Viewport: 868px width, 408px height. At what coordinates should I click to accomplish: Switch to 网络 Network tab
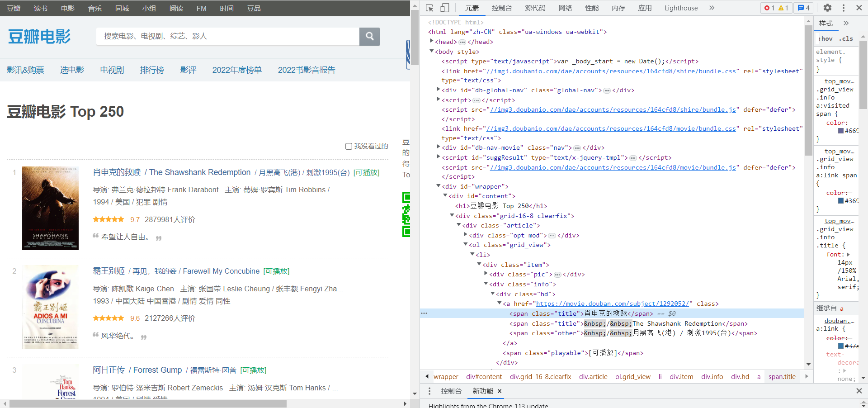click(x=565, y=8)
